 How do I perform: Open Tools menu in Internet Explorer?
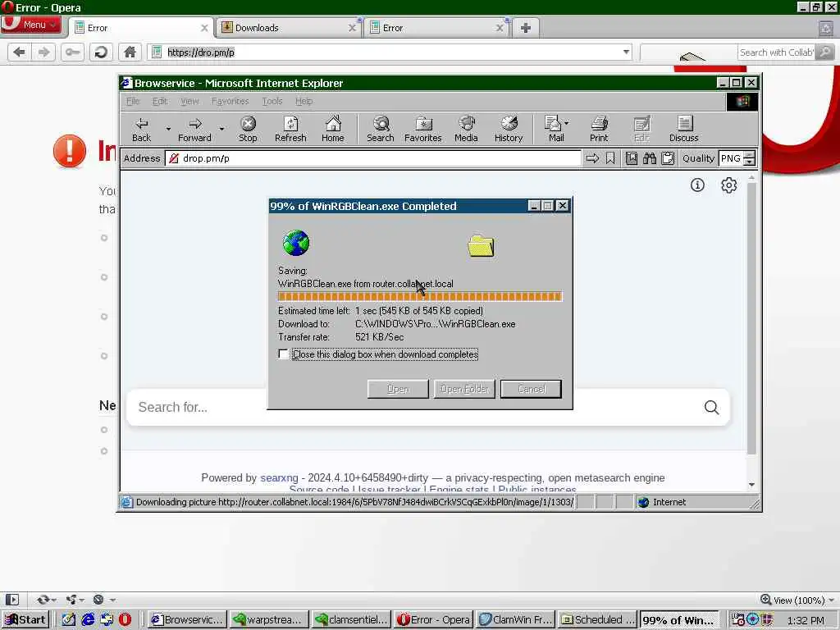pos(272,101)
